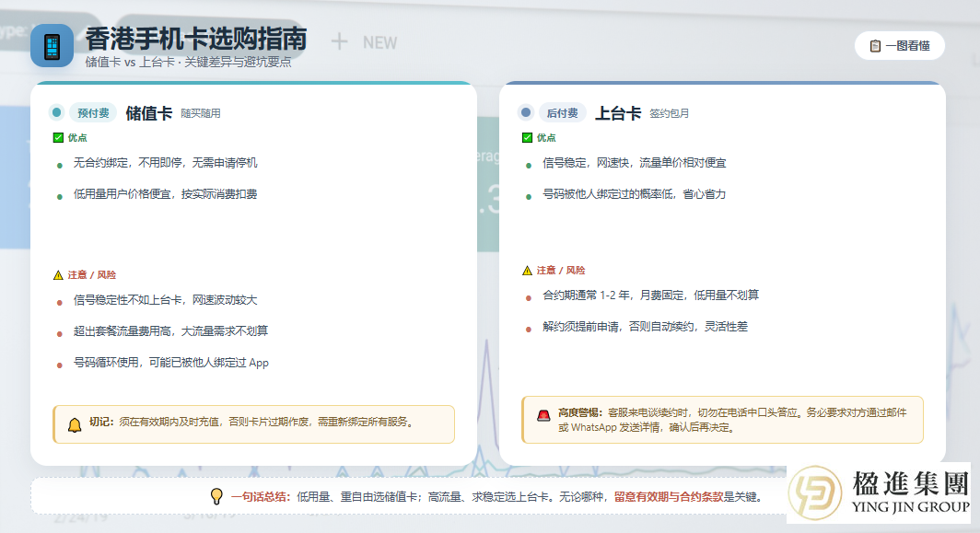Click the 切记 recharge reminder box
This screenshot has width=980, height=533.
click(x=254, y=424)
